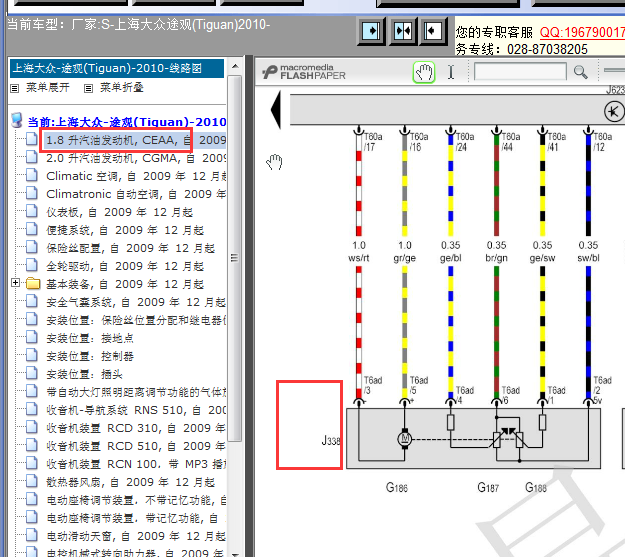This screenshot has width=625, height=557.
Task: Click the snowflake circle symbol near J623
Action: click(x=613, y=111)
